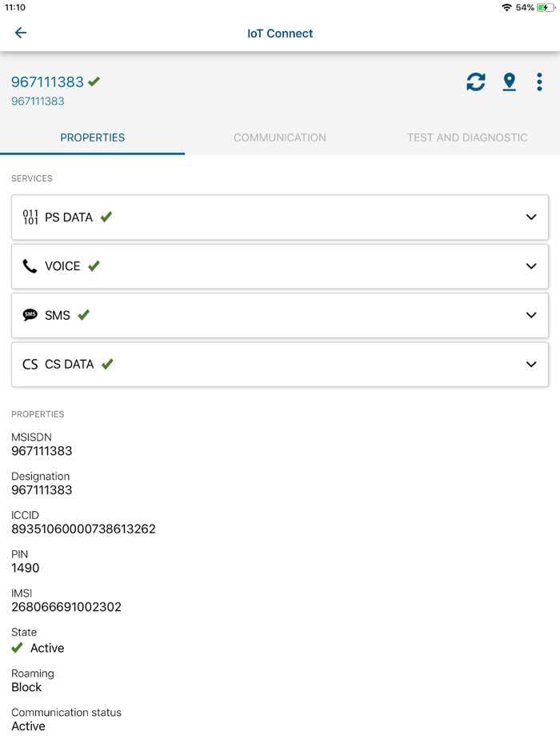Select the VOICE phone icon
The height and width of the screenshot is (747, 560).
point(30,266)
